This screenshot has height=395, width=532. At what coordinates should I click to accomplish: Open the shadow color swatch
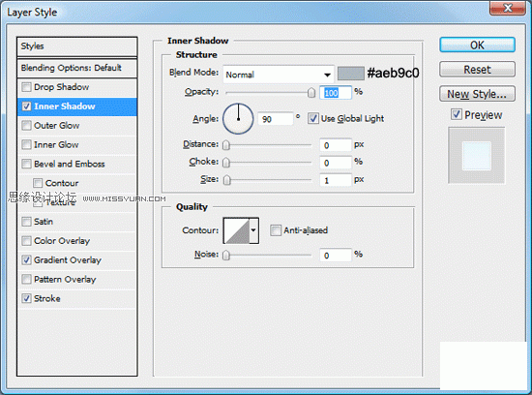tap(351, 74)
